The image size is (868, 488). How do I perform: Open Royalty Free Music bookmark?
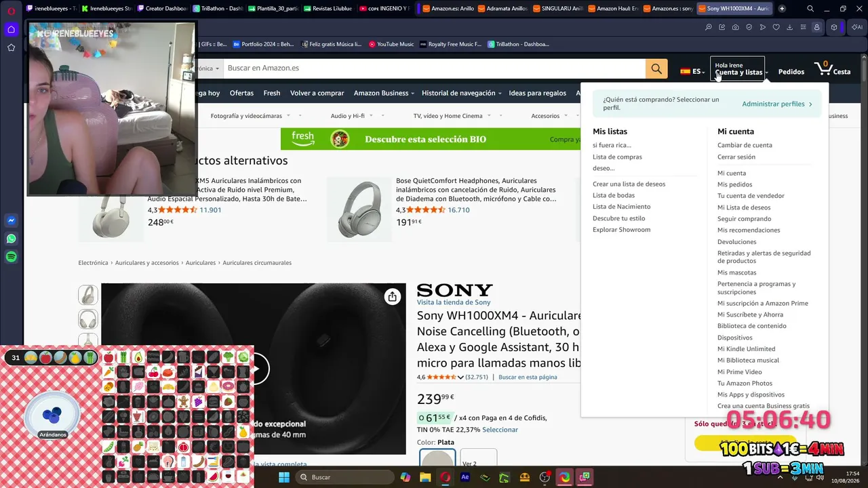pos(451,44)
